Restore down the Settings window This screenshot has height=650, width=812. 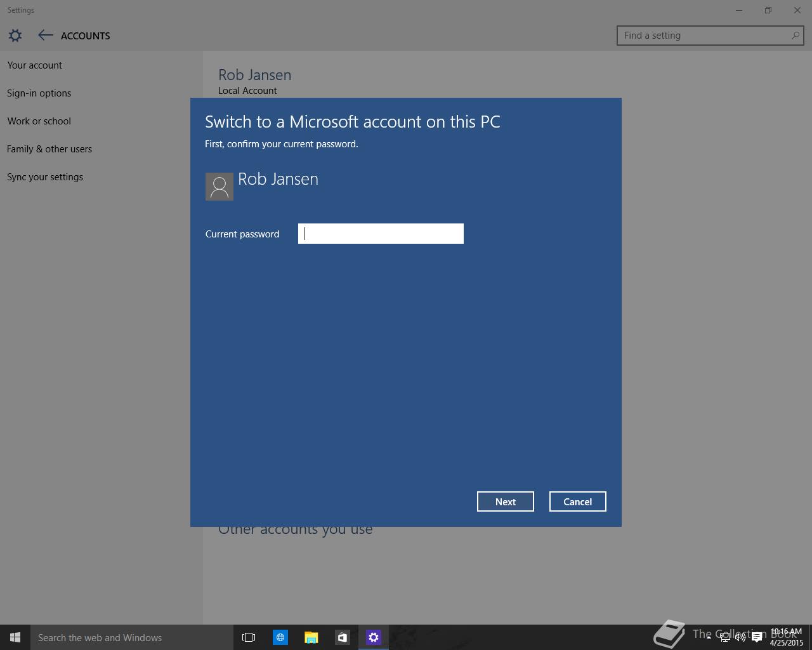(768, 10)
